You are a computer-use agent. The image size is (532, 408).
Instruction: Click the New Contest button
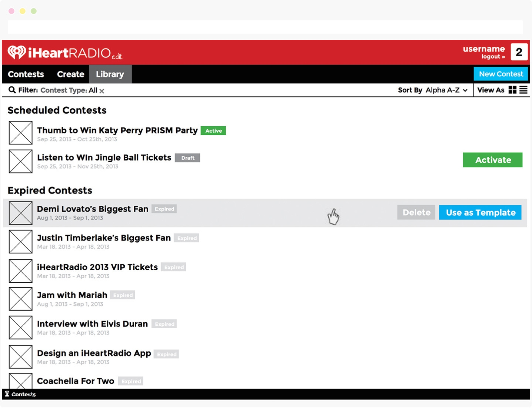tap(501, 74)
